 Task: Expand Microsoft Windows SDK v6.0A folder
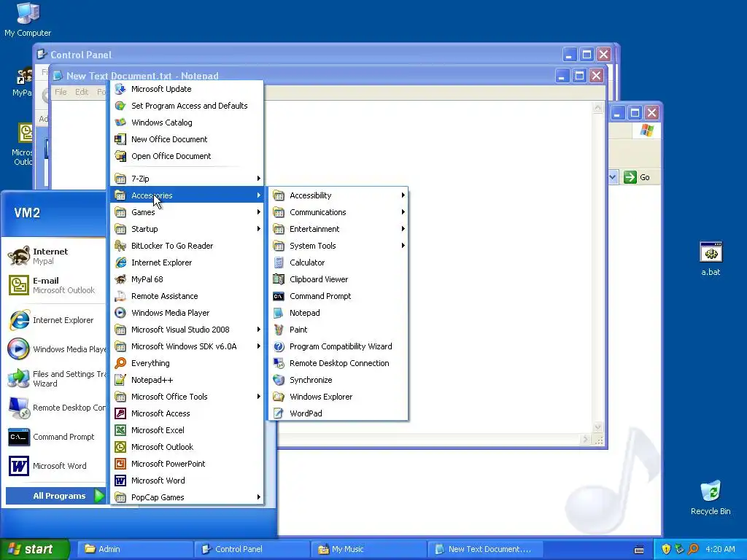click(187, 346)
